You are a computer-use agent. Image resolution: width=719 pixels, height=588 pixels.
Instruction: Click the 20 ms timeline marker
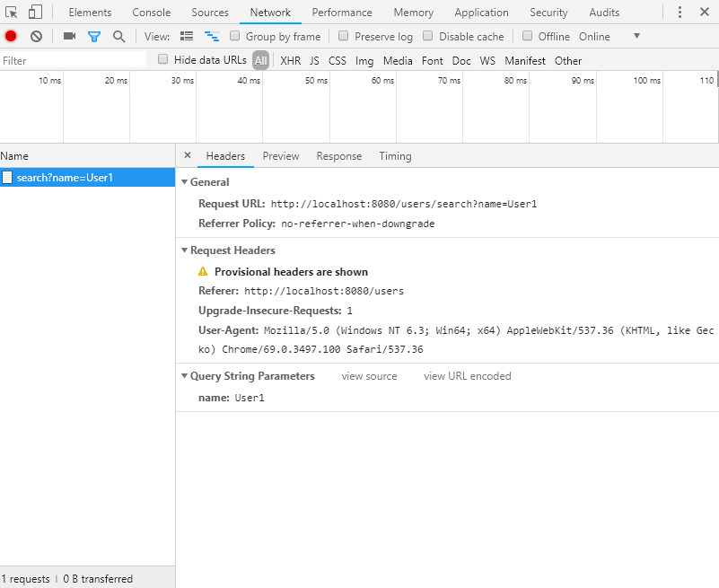116,80
